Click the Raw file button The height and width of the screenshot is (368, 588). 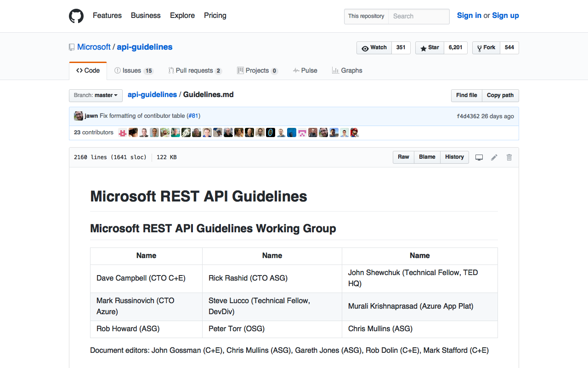point(403,157)
